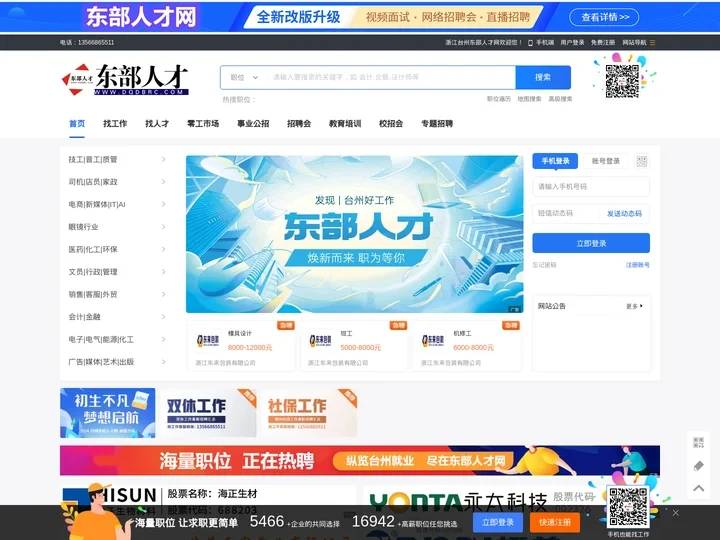This screenshot has height=540, width=720.
Task: Expand the 眼镜行业 category arrow
Action: tap(163, 227)
